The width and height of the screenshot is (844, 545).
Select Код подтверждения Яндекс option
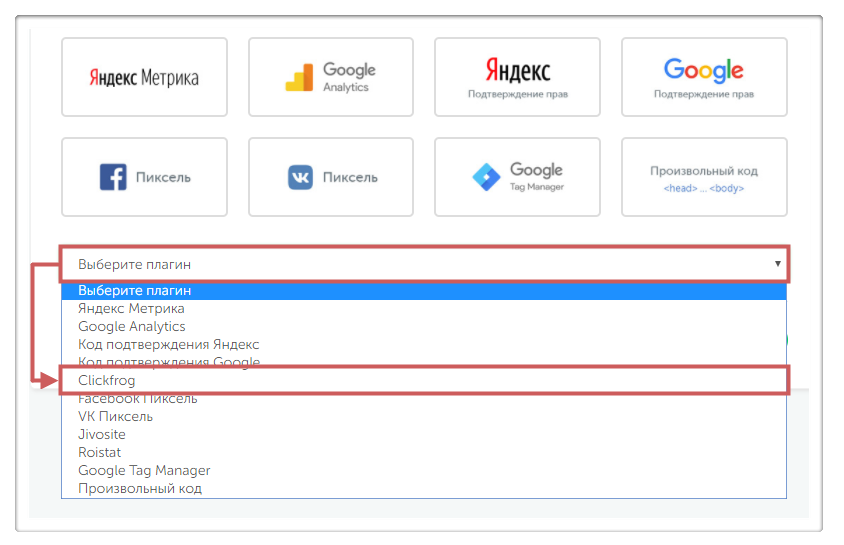[x=168, y=345]
